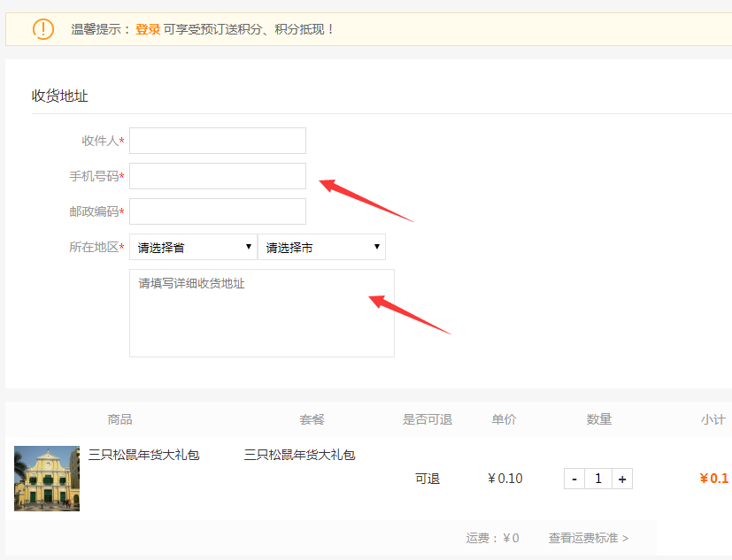
Task: Click the 可退 refundable status text
Action: point(428,479)
